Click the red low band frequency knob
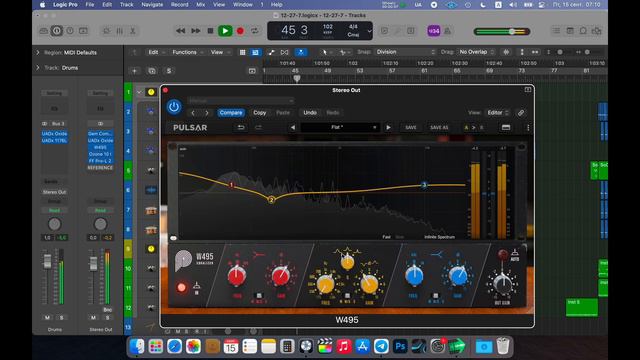 (237, 276)
